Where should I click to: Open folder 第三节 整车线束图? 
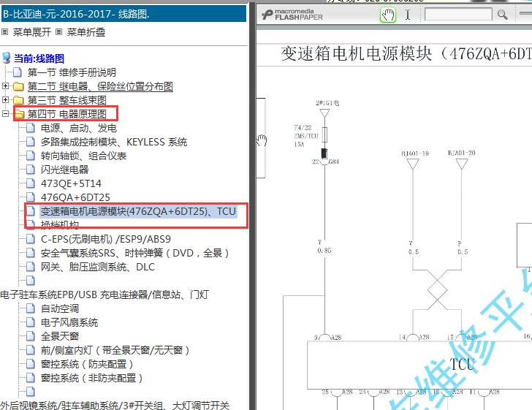(x=66, y=100)
